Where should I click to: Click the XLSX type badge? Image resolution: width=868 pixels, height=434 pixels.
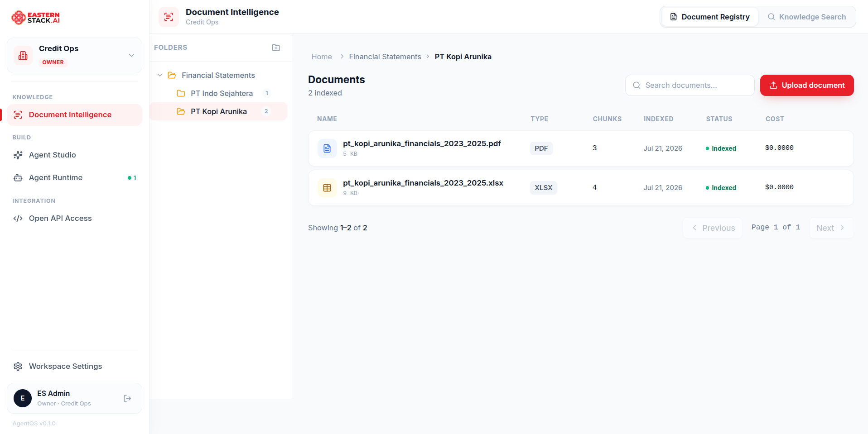[544, 188]
